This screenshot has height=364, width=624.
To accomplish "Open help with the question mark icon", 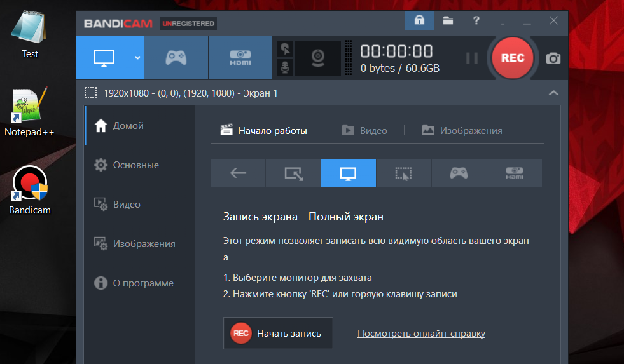I will coord(476,20).
